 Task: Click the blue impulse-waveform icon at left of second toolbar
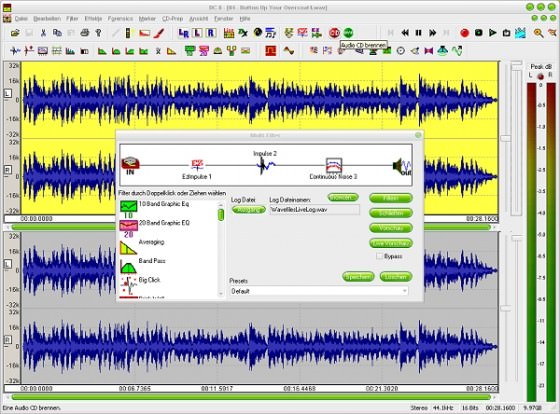(x=15, y=51)
